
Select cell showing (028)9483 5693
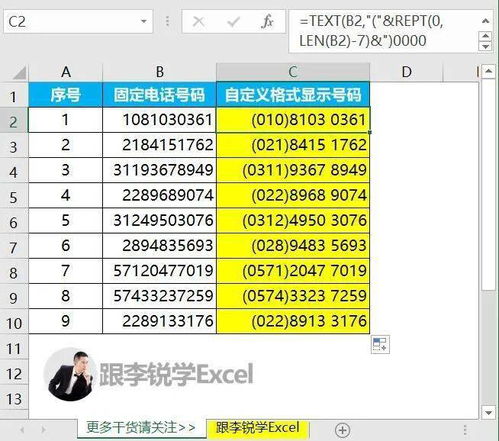293,246
